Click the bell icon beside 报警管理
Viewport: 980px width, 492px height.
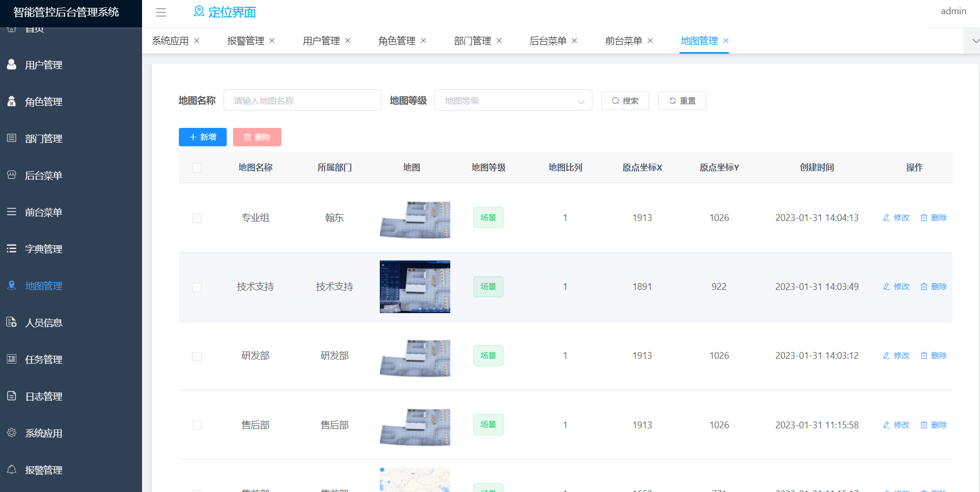12,469
